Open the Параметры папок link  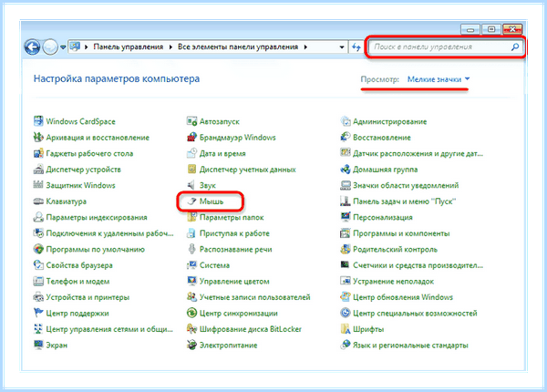coord(232,217)
